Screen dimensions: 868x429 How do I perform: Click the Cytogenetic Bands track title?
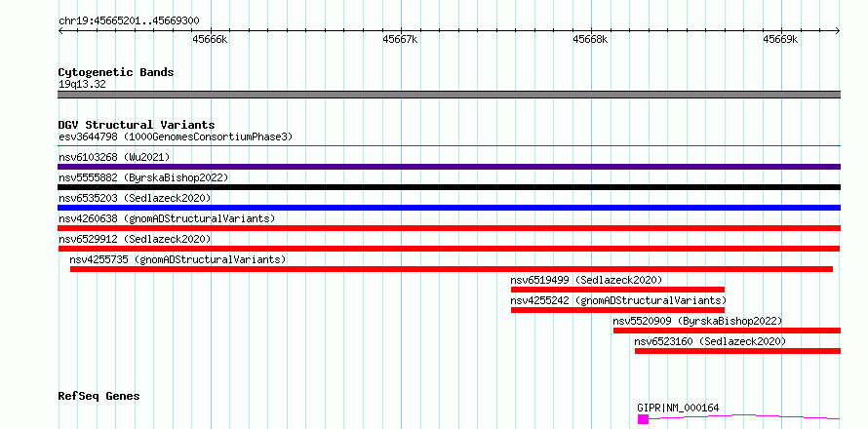tap(116, 72)
